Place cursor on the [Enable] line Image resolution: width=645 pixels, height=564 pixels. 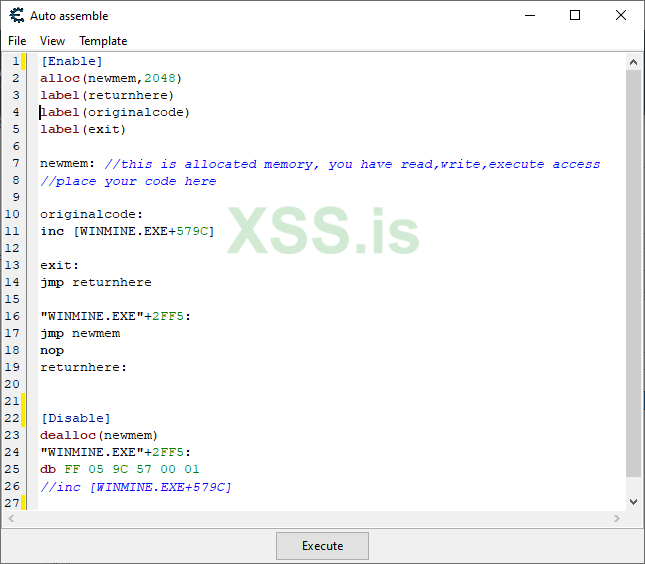point(72,61)
